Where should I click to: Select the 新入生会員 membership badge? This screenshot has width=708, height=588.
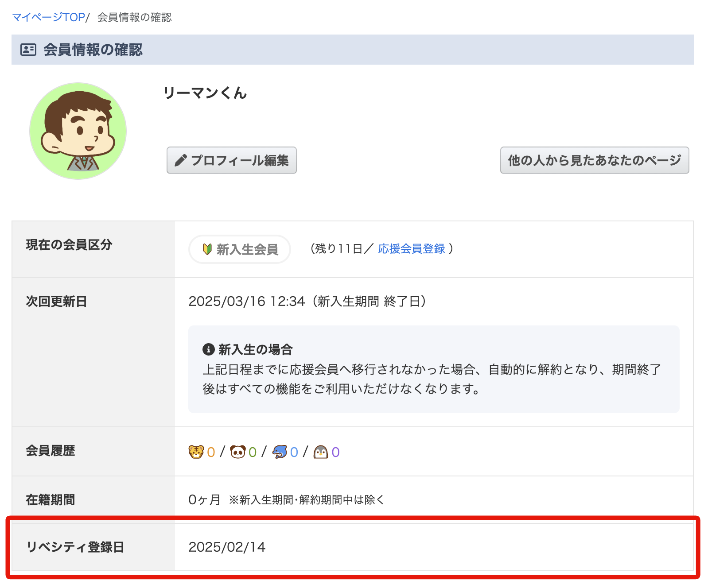(x=240, y=249)
